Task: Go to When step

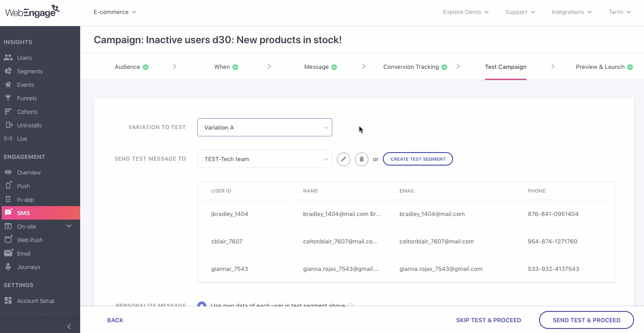Action: (222, 67)
